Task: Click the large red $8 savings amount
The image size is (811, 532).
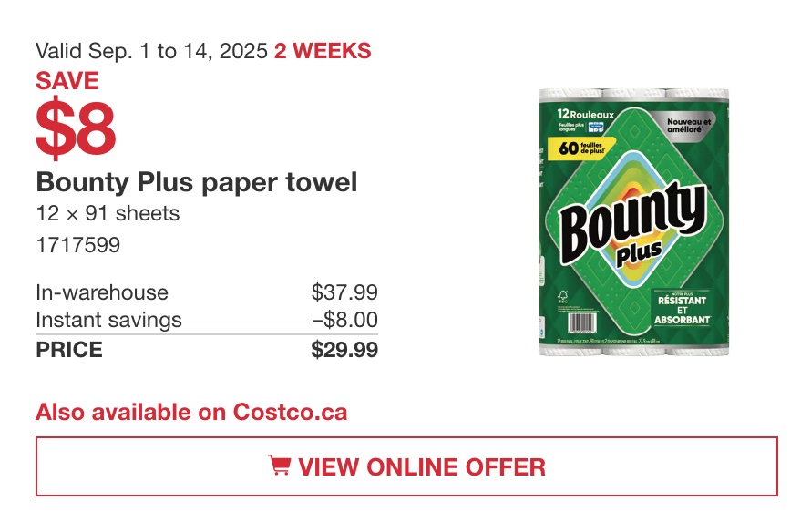Action: click(x=76, y=128)
